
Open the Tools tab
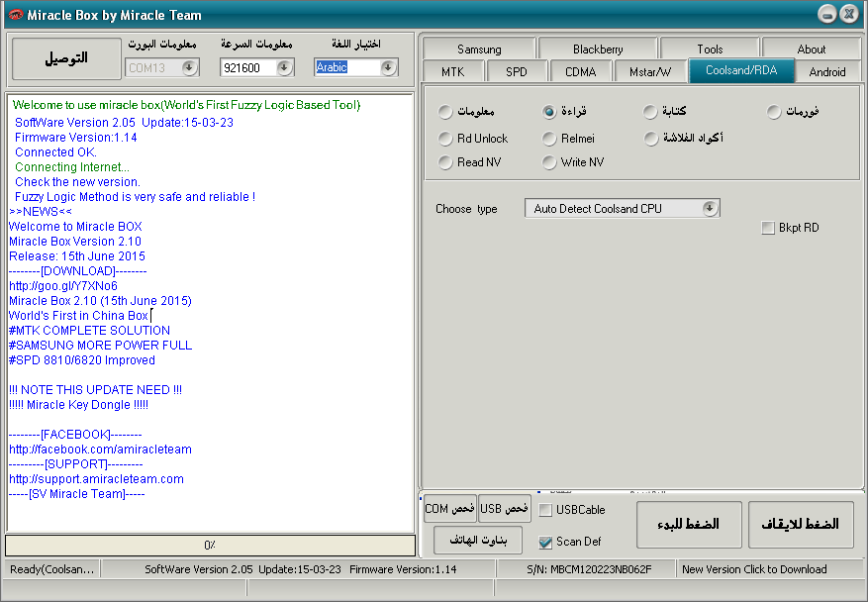tap(710, 49)
